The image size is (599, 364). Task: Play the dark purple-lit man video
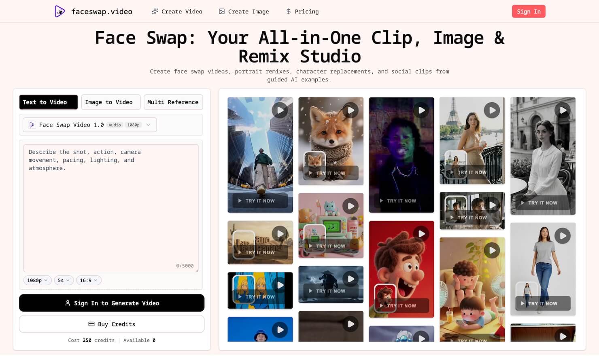[x=421, y=110]
